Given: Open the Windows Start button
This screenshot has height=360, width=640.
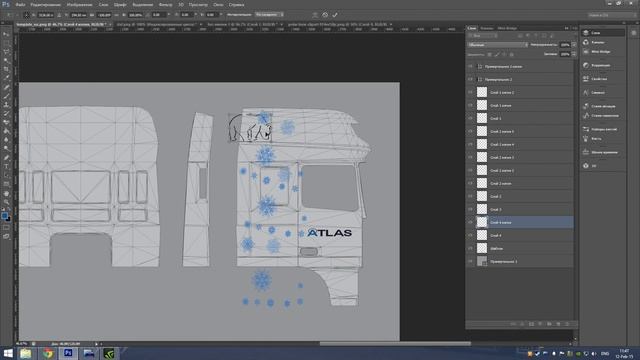Looking at the screenshot, I should coord(7,353).
